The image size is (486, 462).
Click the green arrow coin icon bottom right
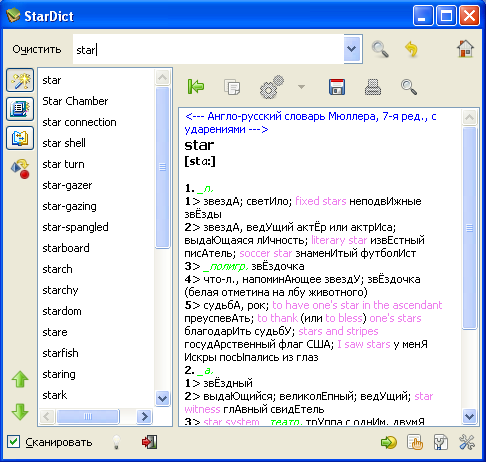click(x=389, y=442)
